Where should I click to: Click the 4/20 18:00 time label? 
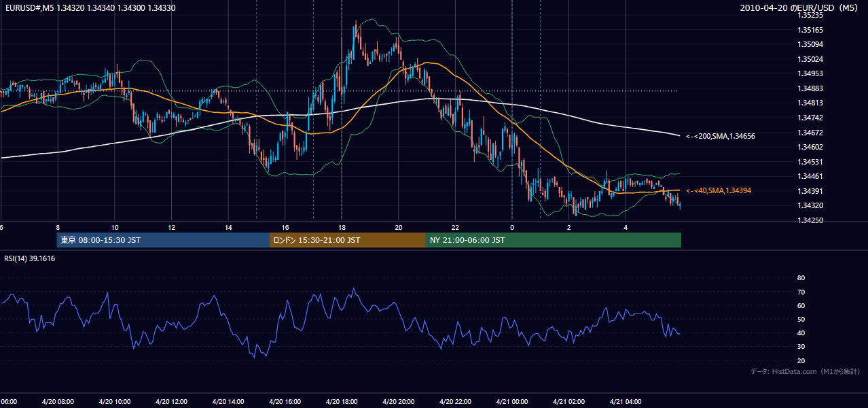point(342,401)
